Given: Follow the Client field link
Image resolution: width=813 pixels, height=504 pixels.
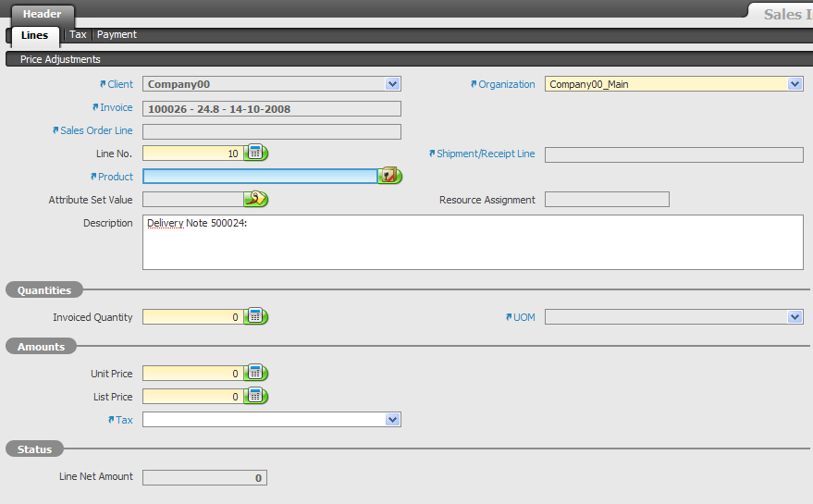Looking at the screenshot, I should coord(120,84).
